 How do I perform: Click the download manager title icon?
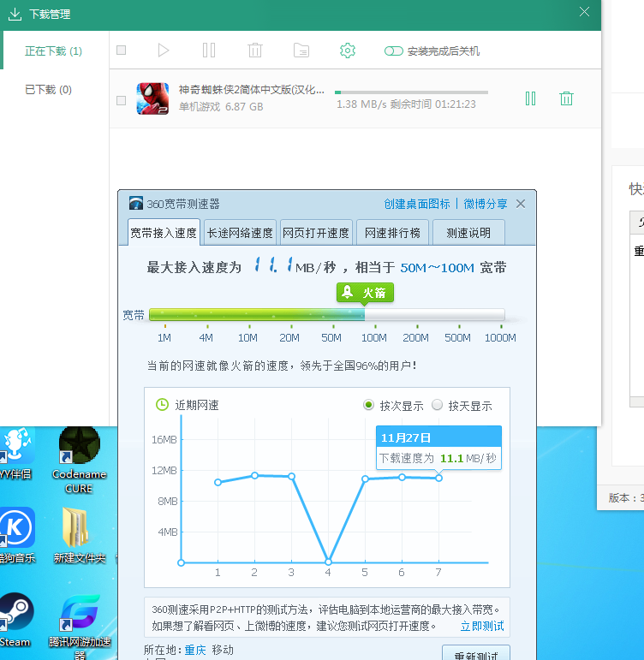click(15, 14)
